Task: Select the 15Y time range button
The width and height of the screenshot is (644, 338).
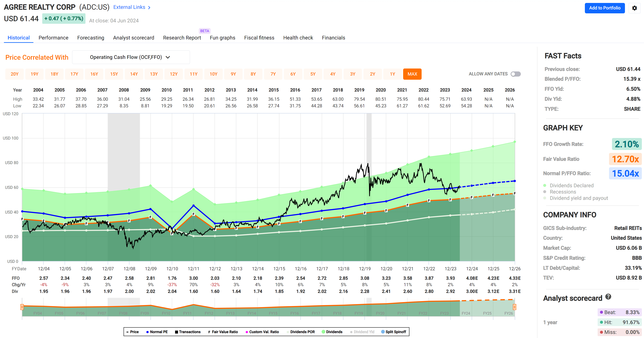Action: tap(114, 74)
